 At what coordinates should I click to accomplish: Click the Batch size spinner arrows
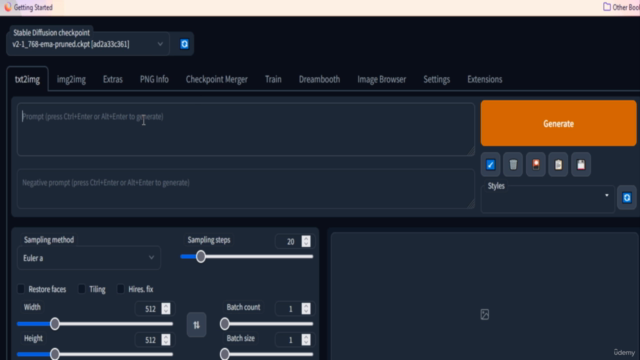coord(306,340)
